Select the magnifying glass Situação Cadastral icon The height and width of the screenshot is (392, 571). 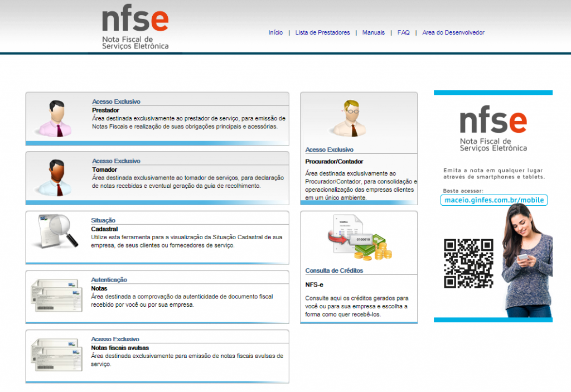[55, 231]
